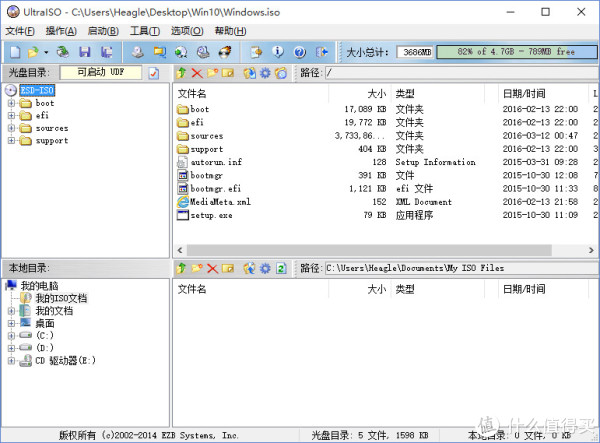Click the disc path field showing /

tap(462, 73)
